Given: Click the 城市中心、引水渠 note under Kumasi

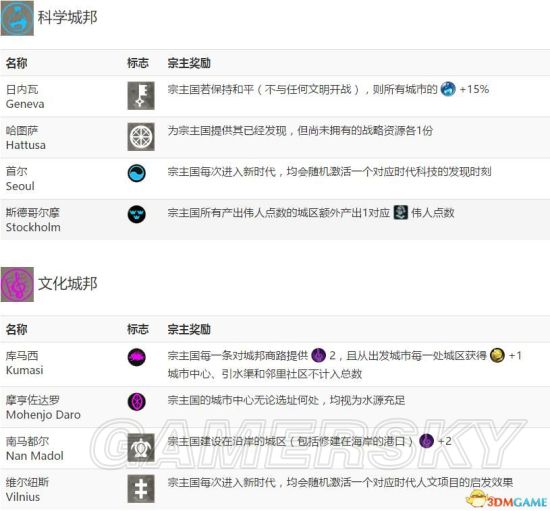Looking at the screenshot, I should pos(264,374).
